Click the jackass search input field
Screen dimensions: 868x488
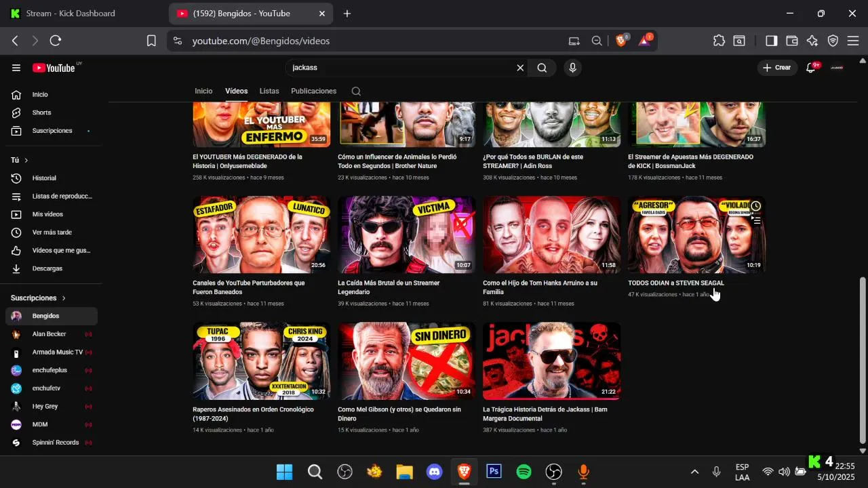tap(400, 68)
